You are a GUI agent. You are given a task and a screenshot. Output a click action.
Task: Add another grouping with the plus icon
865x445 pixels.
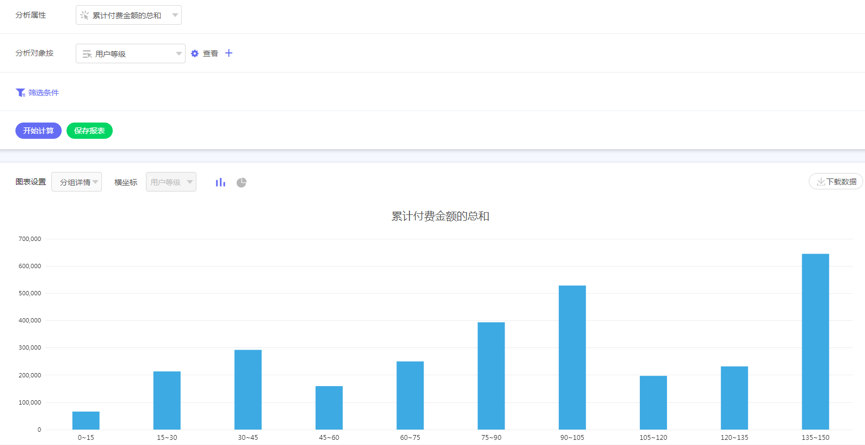(x=229, y=53)
